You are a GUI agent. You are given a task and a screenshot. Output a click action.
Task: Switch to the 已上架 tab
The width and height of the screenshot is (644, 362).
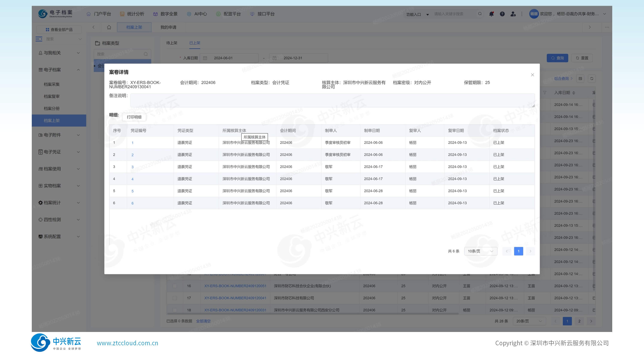(x=195, y=43)
